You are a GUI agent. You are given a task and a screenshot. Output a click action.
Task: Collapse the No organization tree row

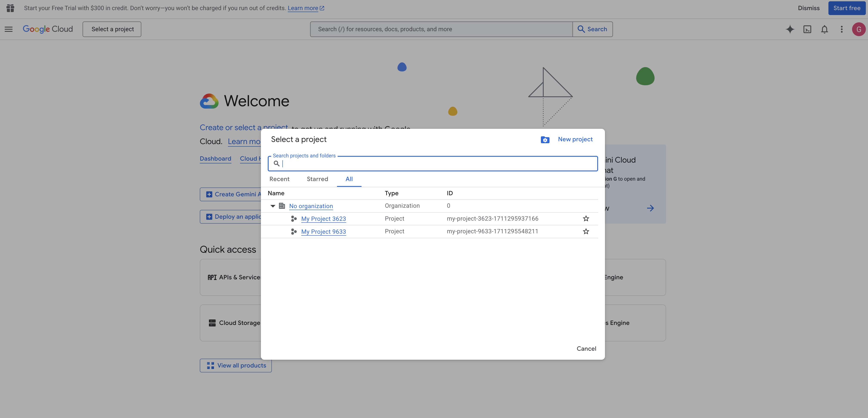click(273, 206)
